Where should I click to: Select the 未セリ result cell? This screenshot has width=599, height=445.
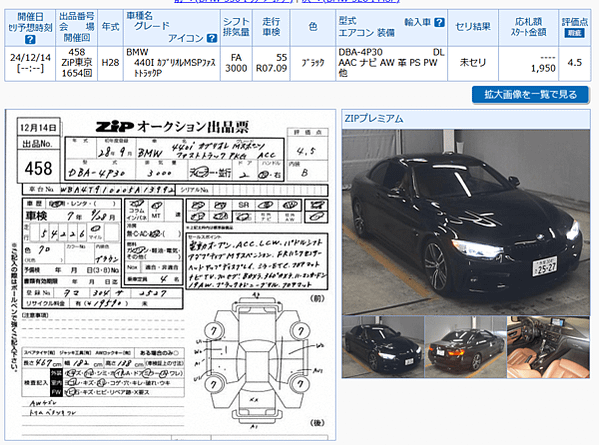click(473, 63)
